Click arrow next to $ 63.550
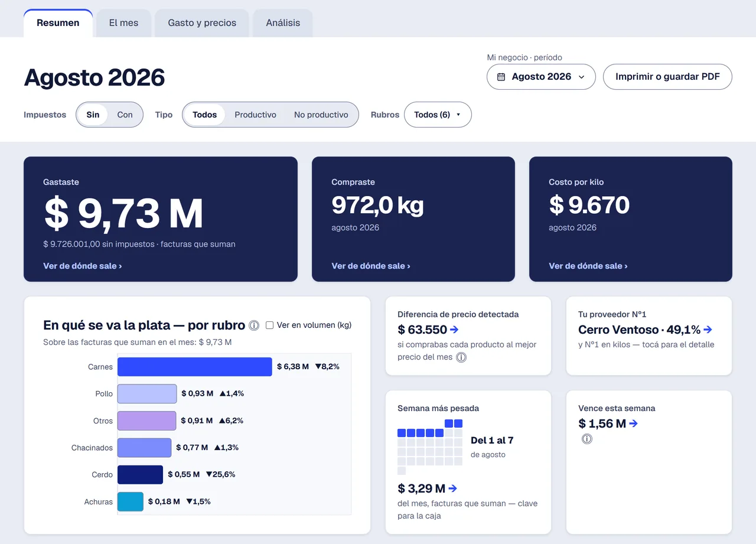The width and height of the screenshot is (756, 544). 454,330
